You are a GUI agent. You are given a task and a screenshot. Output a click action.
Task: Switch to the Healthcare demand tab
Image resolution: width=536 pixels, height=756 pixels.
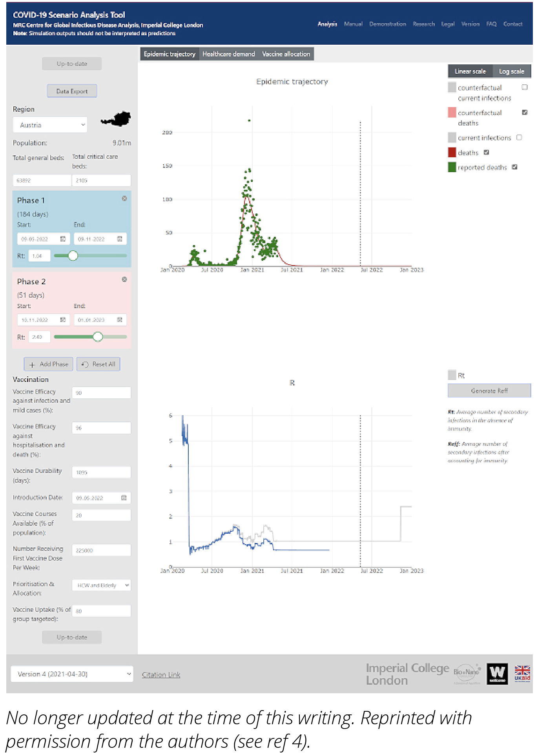(x=228, y=54)
